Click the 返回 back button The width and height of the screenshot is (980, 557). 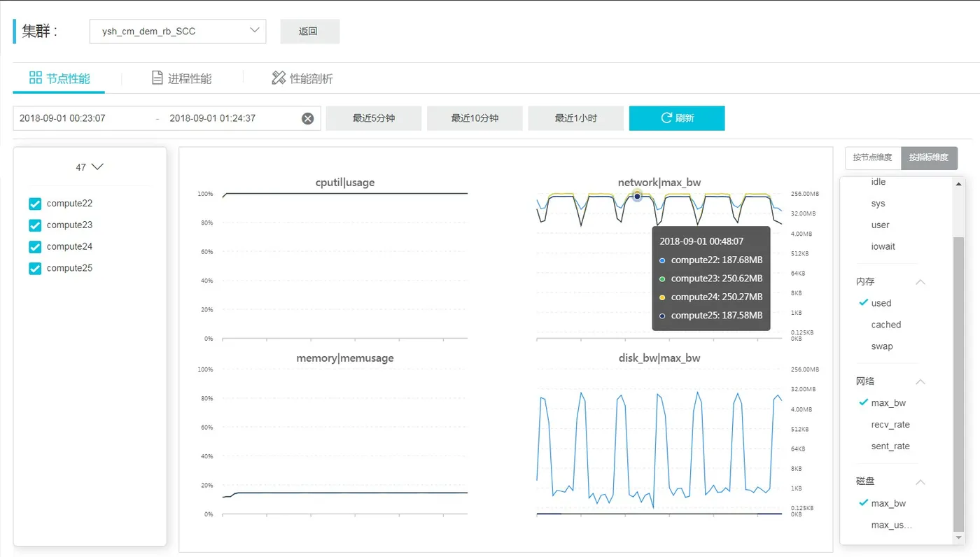[309, 31]
